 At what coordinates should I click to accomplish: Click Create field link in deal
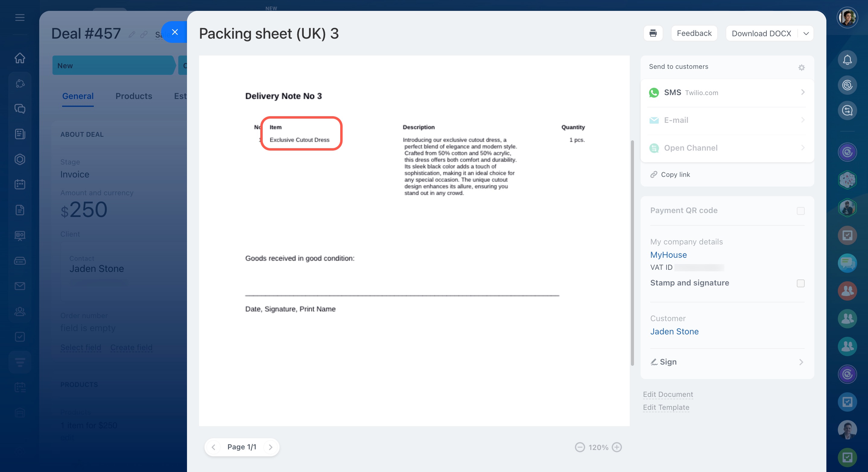click(x=131, y=347)
